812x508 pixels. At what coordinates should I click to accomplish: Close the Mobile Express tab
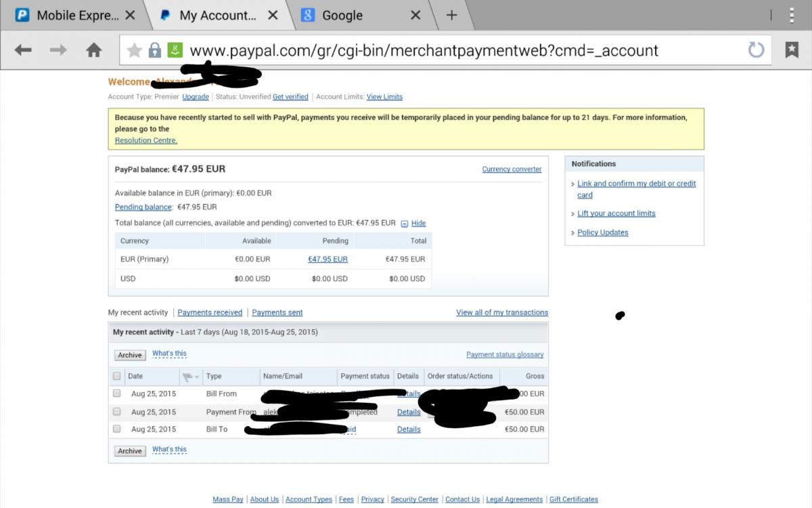[130, 15]
